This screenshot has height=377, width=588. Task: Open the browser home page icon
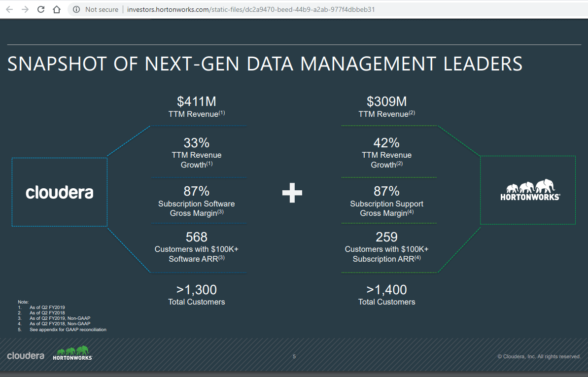click(x=56, y=9)
